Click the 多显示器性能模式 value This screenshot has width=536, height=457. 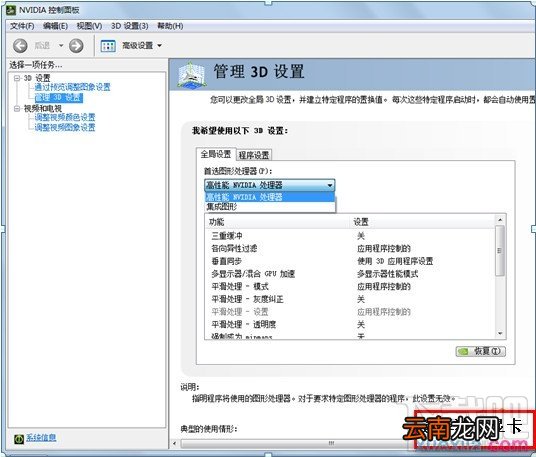[387, 274]
